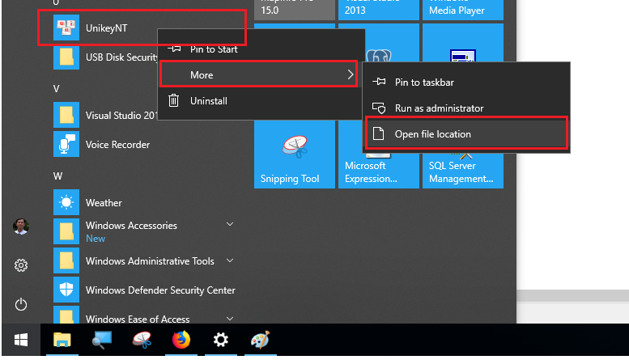
Task: Open File Explorer from the taskbar
Action: pos(62,340)
